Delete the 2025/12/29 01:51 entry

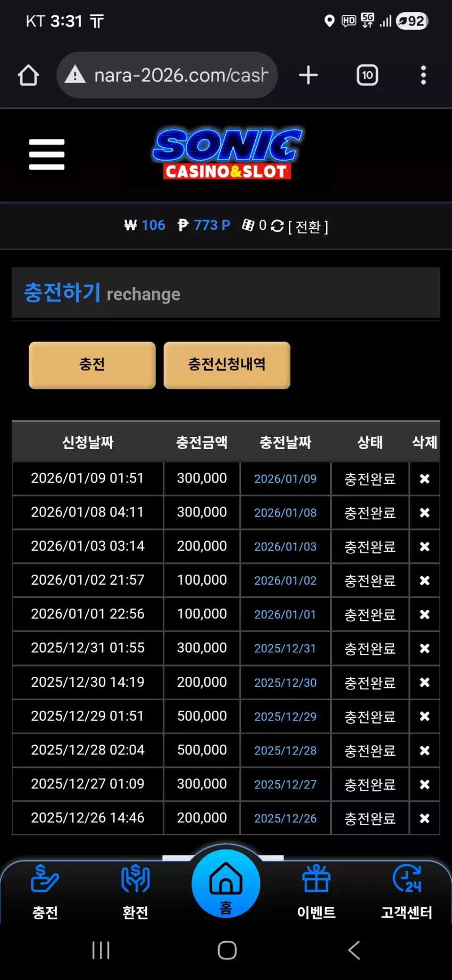424,717
